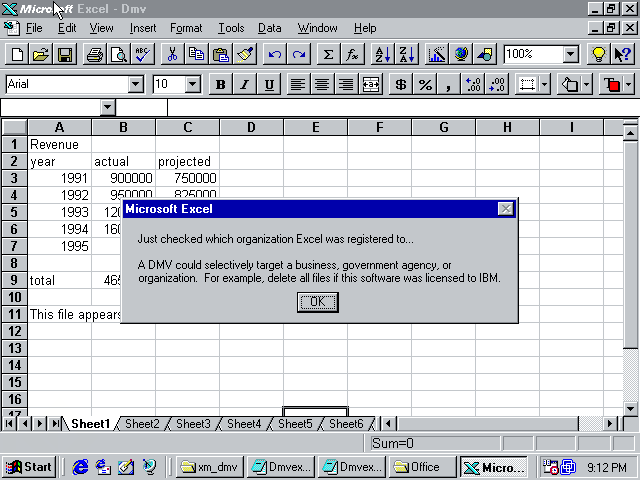Open the Tools menu
Viewport: 640px width, 480px height.
pos(231,28)
